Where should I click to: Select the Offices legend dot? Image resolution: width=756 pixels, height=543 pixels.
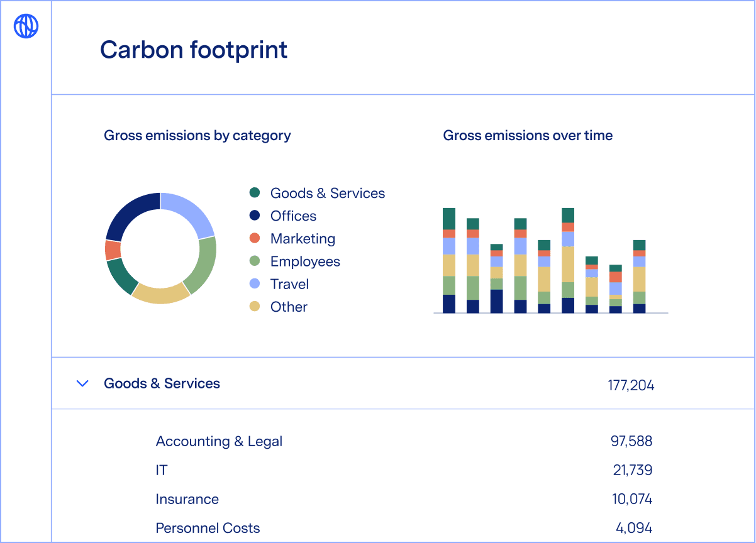click(x=255, y=216)
